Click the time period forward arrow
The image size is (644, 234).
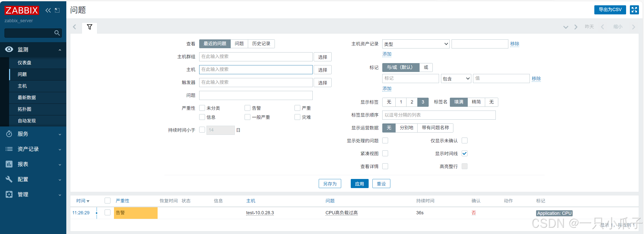[x=634, y=27]
